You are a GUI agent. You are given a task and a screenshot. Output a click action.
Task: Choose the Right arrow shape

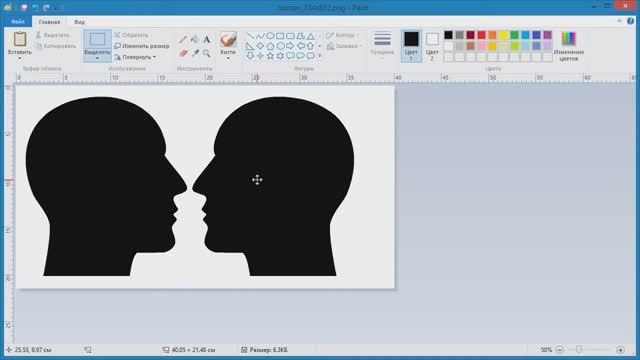[290, 46]
